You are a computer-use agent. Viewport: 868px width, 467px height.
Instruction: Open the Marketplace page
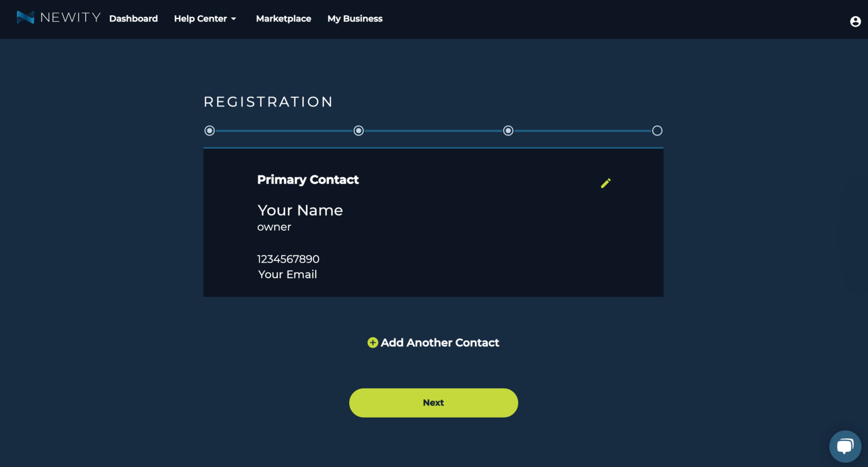284,18
